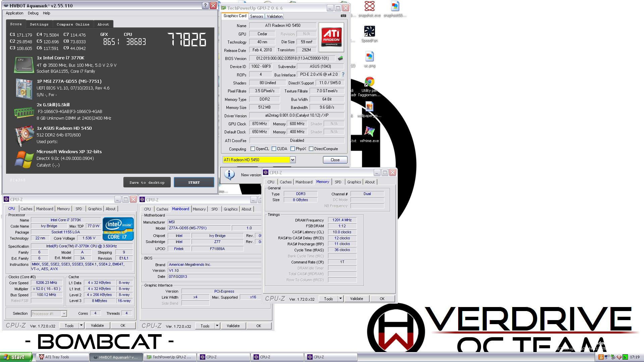Click the network connection tray icon
The height and width of the screenshot is (362, 644).
[607, 357]
